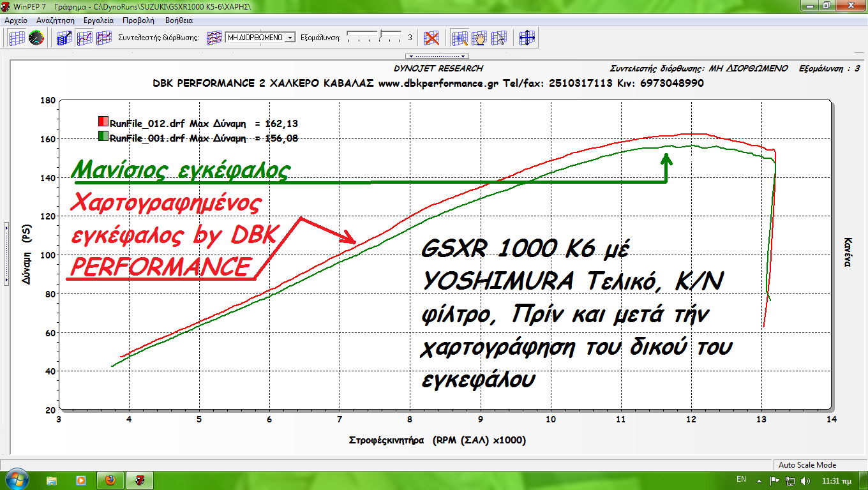Click the network tray icon
The height and width of the screenshot is (490, 868).
pos(790,480)
